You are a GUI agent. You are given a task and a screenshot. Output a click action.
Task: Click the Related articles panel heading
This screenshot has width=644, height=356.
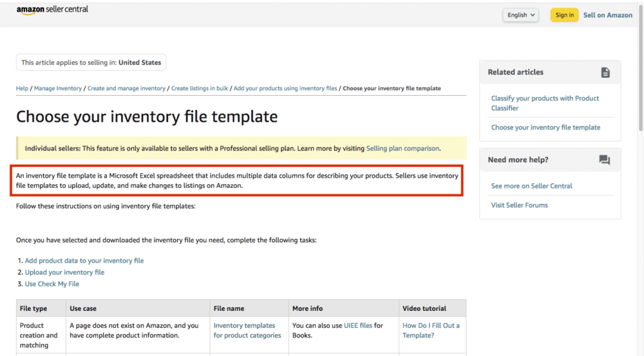(515, 72)
